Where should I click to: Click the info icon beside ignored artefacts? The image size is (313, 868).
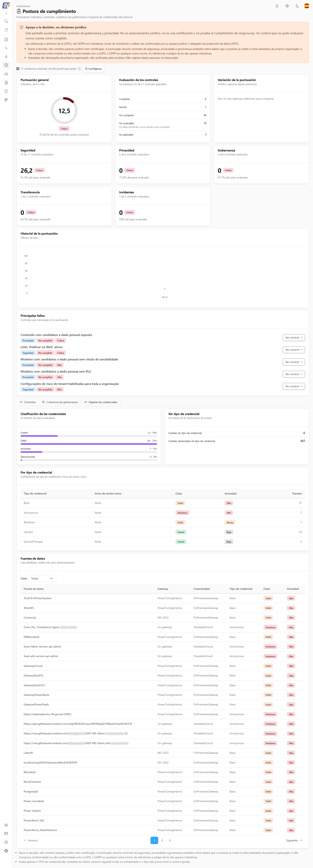point(79,69)
